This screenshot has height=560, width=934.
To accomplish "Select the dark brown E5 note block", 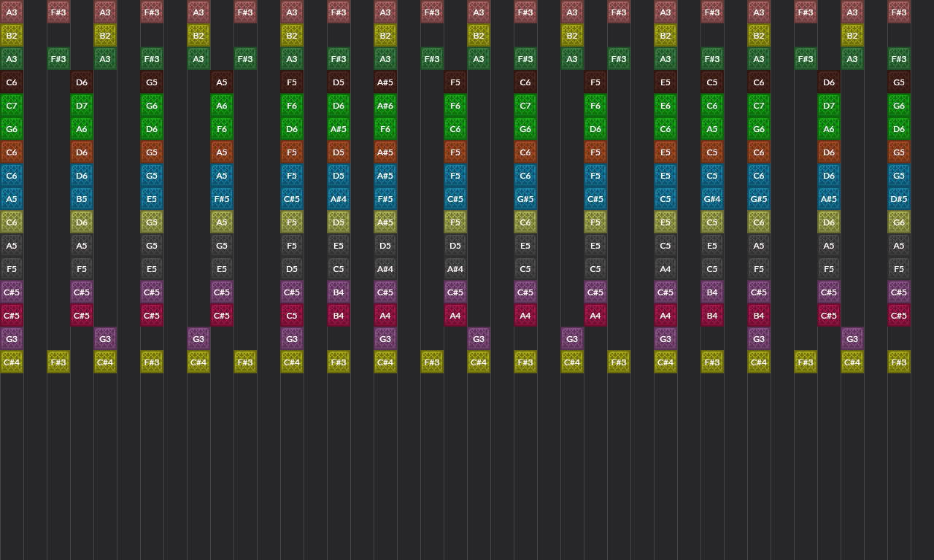I will click(x=665, y=82).
